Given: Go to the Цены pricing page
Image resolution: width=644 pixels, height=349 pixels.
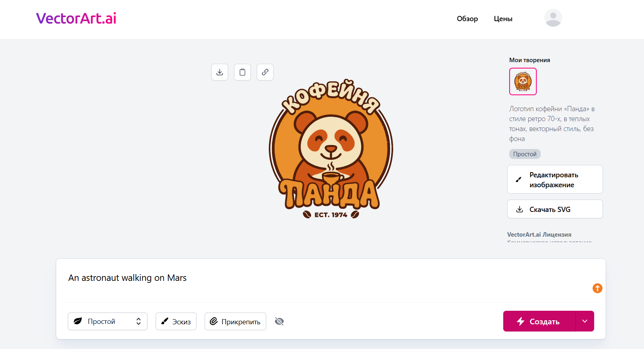Looking at the screenshot, I should (503, 19).
